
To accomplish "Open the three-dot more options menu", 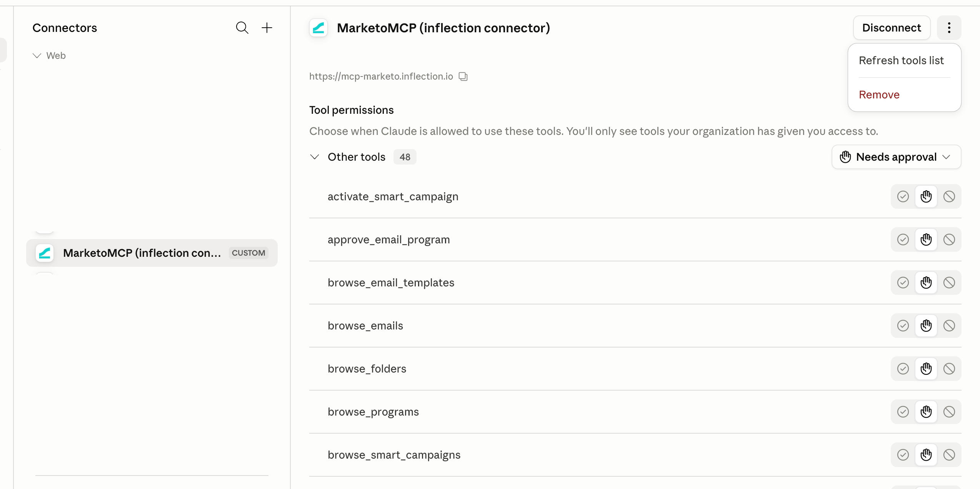I will tap(949, 28).
